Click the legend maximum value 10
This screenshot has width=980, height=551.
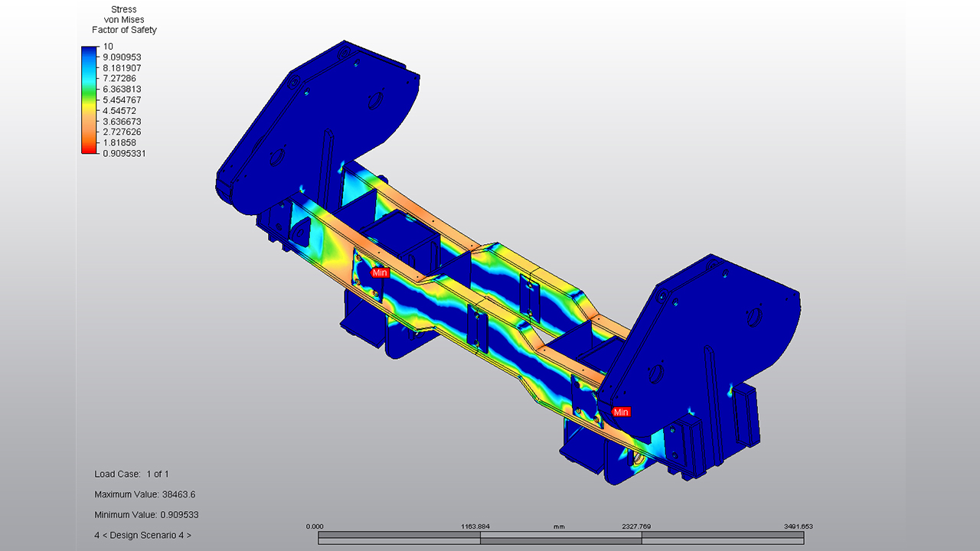click(x=108, y=46)
